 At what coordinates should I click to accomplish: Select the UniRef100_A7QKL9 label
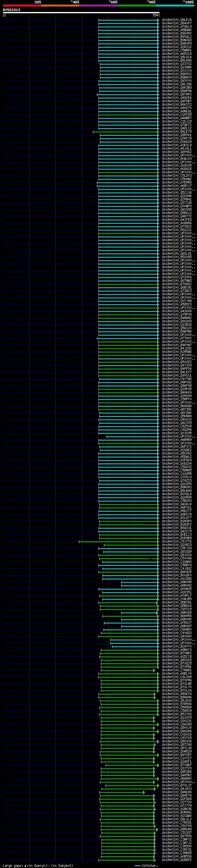pos(177,26)
